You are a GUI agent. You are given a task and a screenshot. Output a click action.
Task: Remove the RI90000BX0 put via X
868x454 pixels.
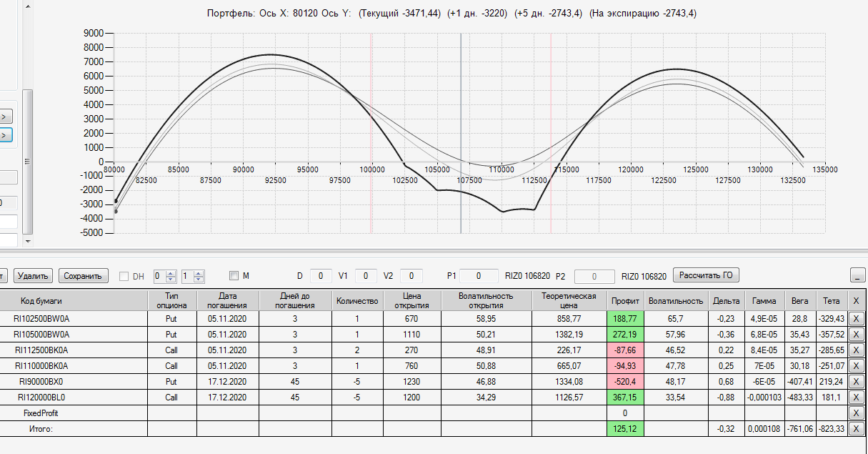click(x=857, y=382)
